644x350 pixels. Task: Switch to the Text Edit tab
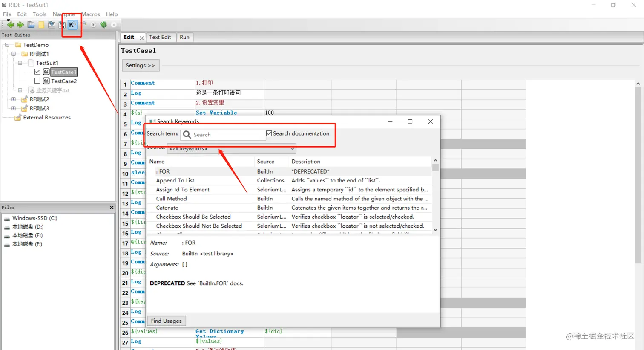(160, 38)
